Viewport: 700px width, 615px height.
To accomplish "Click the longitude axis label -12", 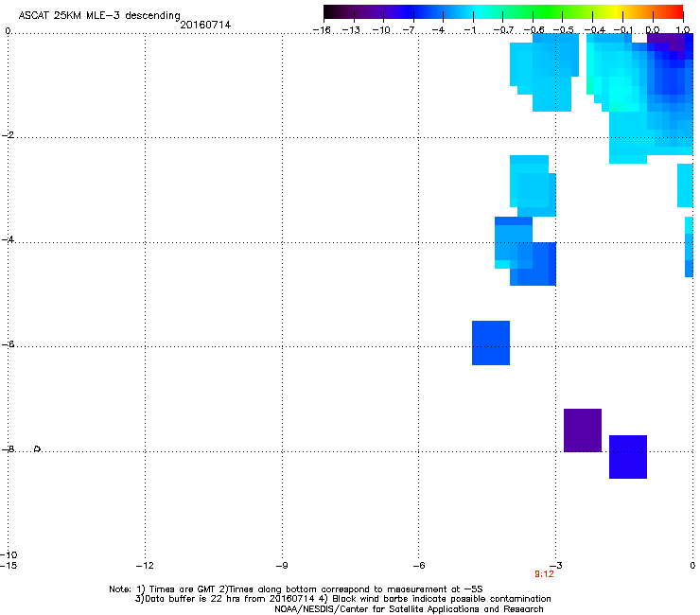I will click(x=145, y=566).
